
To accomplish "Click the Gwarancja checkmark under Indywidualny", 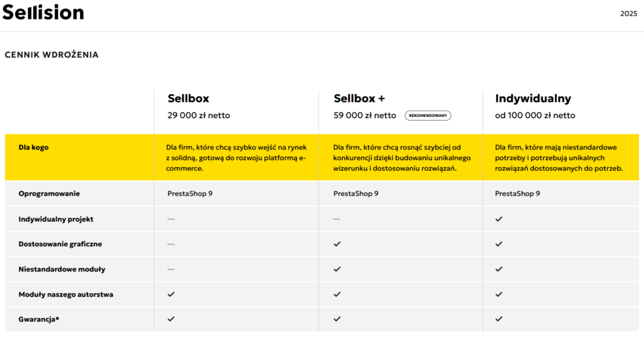I will pos(499,319).
